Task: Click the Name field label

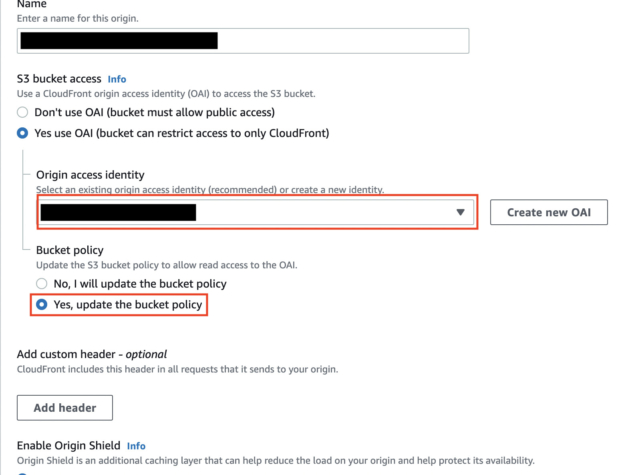Action: coord(31,4)
